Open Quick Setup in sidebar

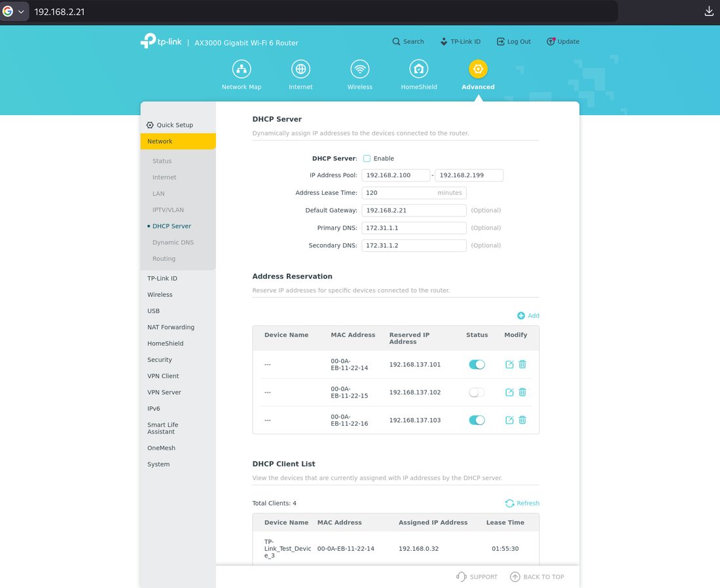[x=170, y=125]
